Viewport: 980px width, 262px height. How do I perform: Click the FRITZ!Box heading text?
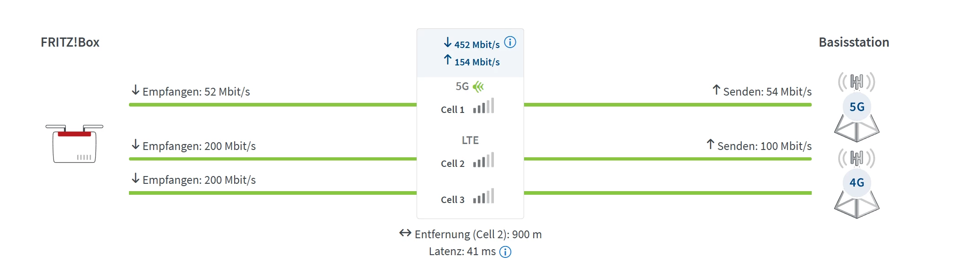pyautogui.click(x=70, y=43)
